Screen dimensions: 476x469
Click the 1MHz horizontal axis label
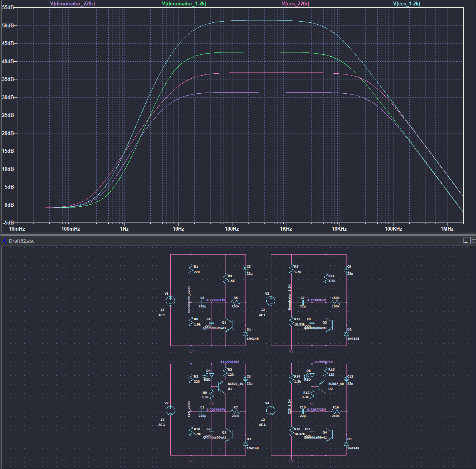447,229
